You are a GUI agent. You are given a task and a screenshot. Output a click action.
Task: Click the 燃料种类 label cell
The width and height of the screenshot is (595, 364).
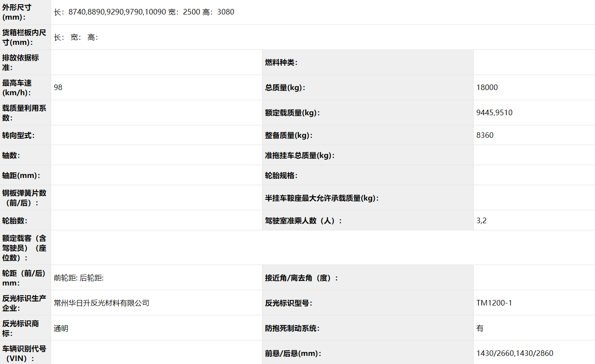tap(281, 62)
